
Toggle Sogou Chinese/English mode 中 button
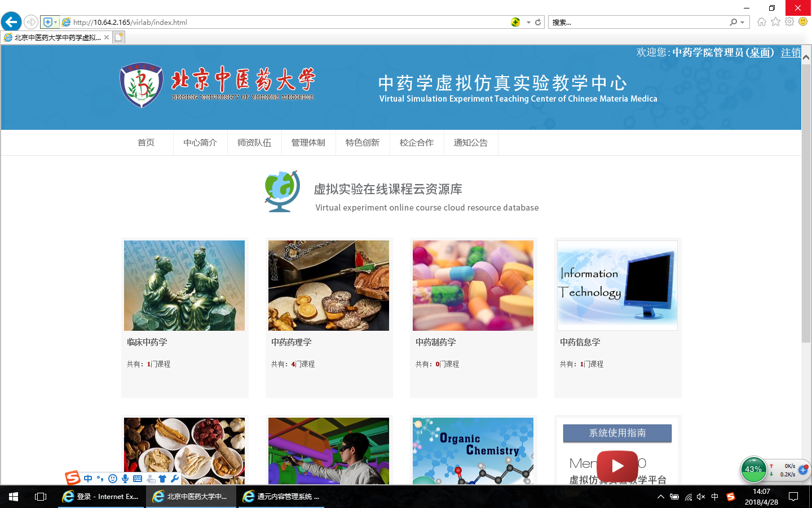pyautogui.click(x=88, y=479)
